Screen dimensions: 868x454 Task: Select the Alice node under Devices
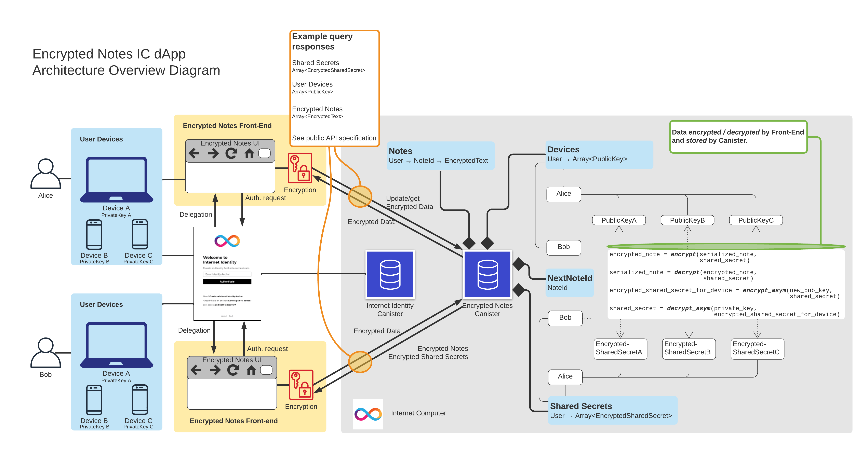pyautogui.click(x=563, y=194)
